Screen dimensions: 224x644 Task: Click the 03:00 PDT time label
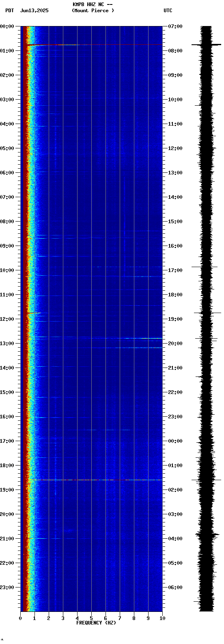click(x=7, y=100)
